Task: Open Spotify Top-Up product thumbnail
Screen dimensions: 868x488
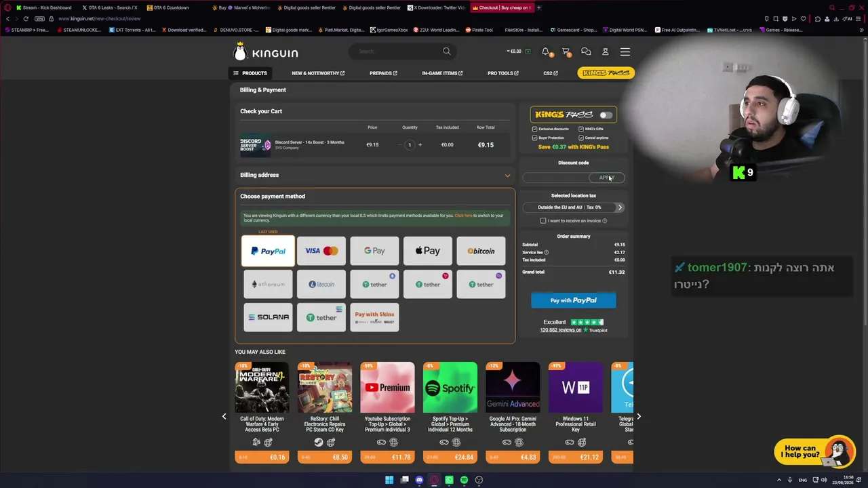Action: tap(450, 388)
